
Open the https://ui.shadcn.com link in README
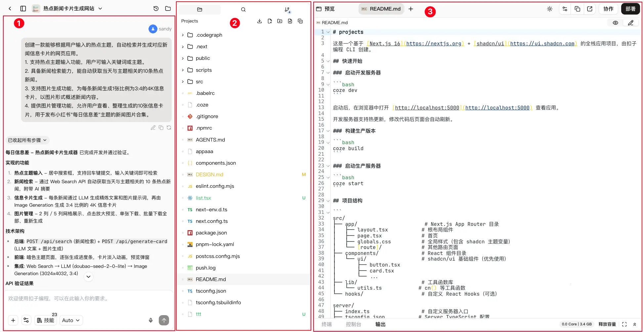542,44
